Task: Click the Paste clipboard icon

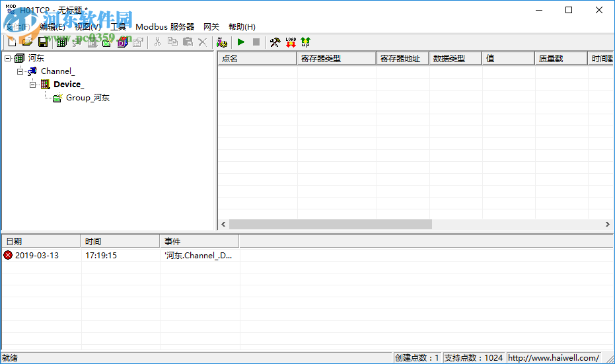Action: pyautogui.click(x=188, y=42)
